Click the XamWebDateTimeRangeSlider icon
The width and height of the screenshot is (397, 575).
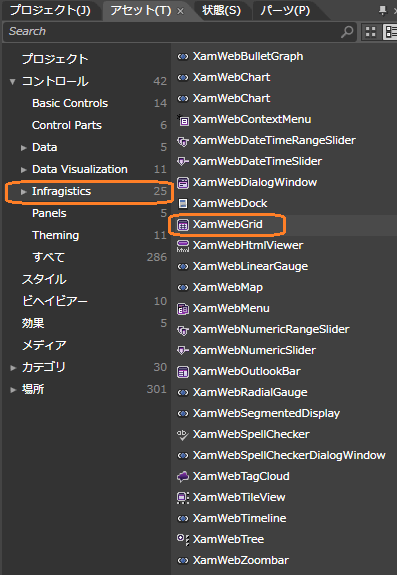pyautogui.click(x=183, y=141)
